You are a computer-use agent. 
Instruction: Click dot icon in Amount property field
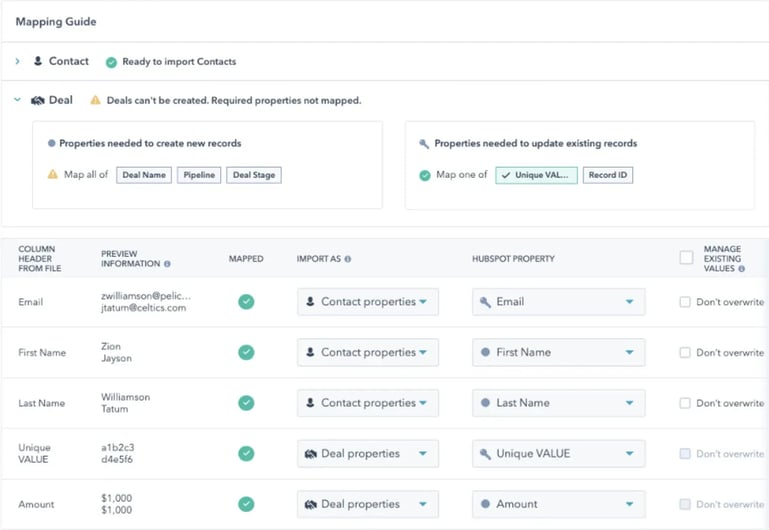[x=486, y=504]
